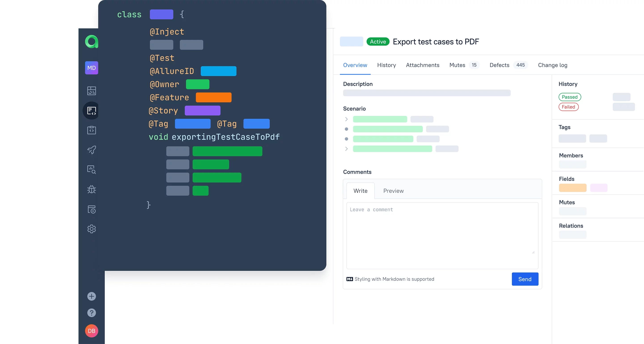Switch to the Attachments tab
Screen dimensions: 644x344
click(x=422, y=65)
